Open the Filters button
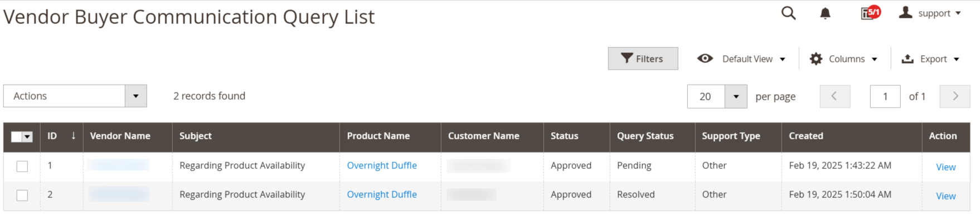980x218 pixels. pos(643,59)
